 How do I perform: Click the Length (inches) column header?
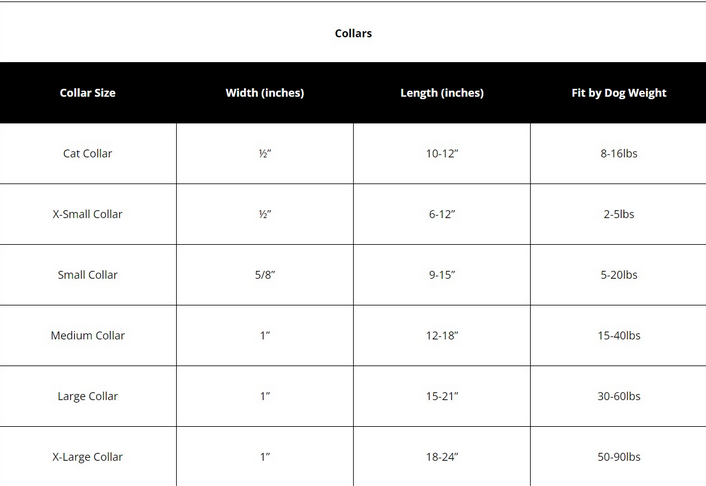pyautogui.click(x=442, y=93)
